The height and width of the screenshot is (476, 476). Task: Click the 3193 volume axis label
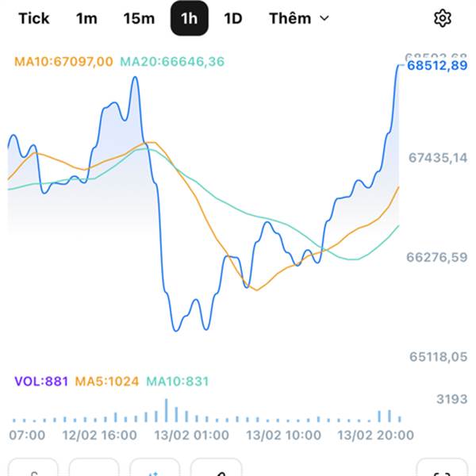pyautogui.click(x=453, y=399)
